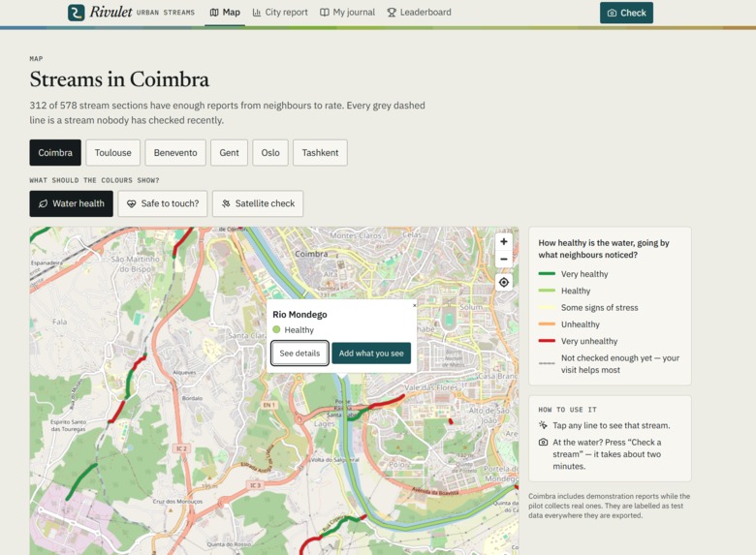Click Very unhealthy legend swatch
756x555 pixels.
pos(547,341)
